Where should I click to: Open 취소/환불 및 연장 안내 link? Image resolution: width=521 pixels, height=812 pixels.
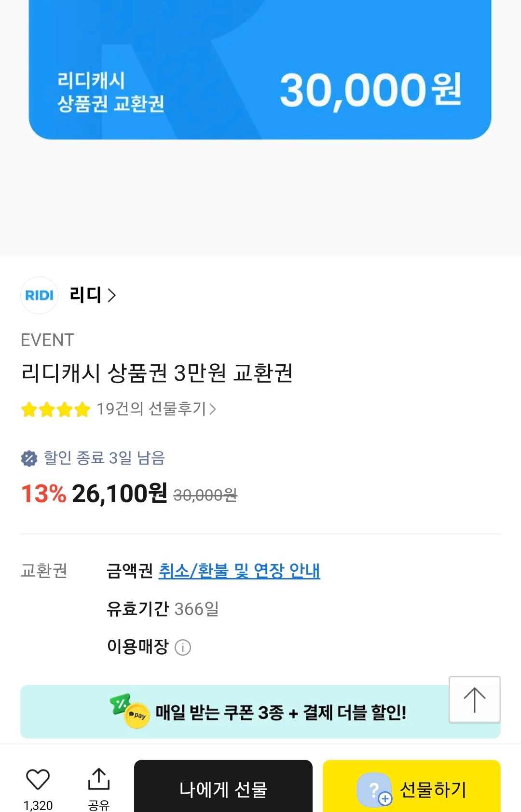pos(239,571)
